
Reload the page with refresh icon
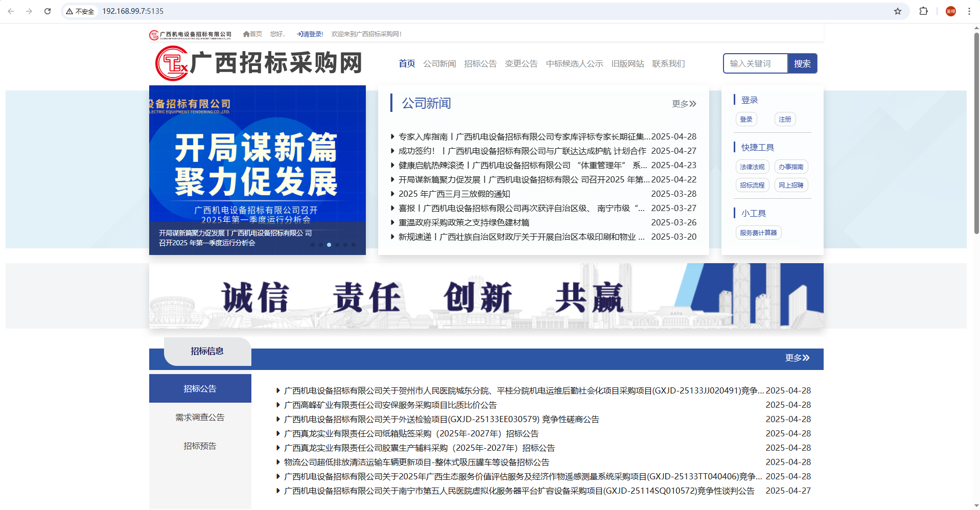click(48, 11)
